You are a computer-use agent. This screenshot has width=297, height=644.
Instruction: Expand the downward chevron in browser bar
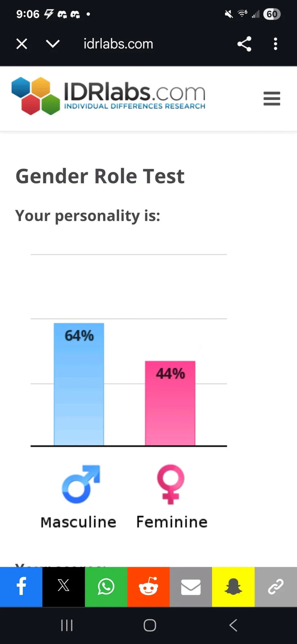53,44
